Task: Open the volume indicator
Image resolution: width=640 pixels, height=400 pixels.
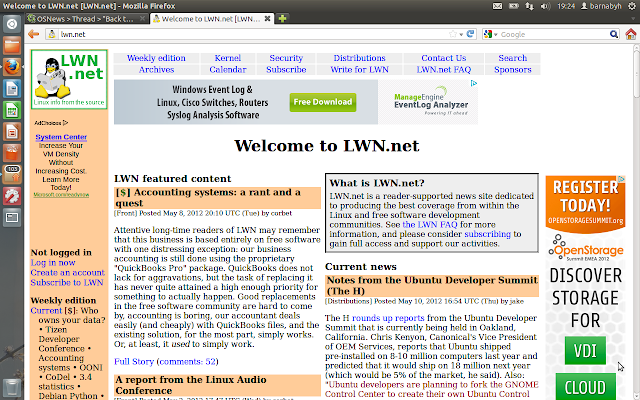Action: click(545, 6)
